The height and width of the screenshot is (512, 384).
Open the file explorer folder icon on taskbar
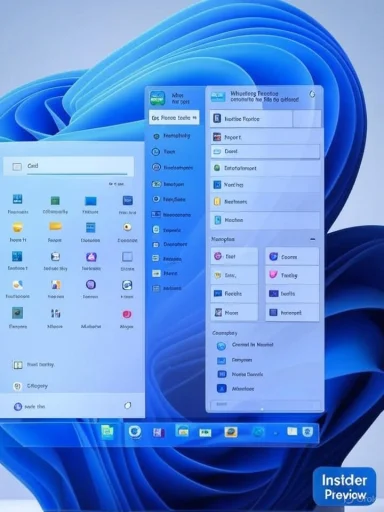pyautogui.click(x=182, y=431)
